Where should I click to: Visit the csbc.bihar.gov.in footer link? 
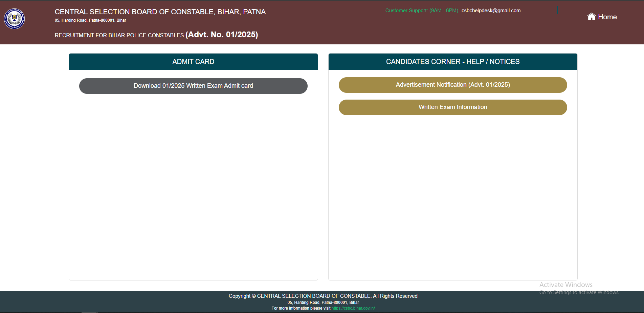[x=353, y=308]
